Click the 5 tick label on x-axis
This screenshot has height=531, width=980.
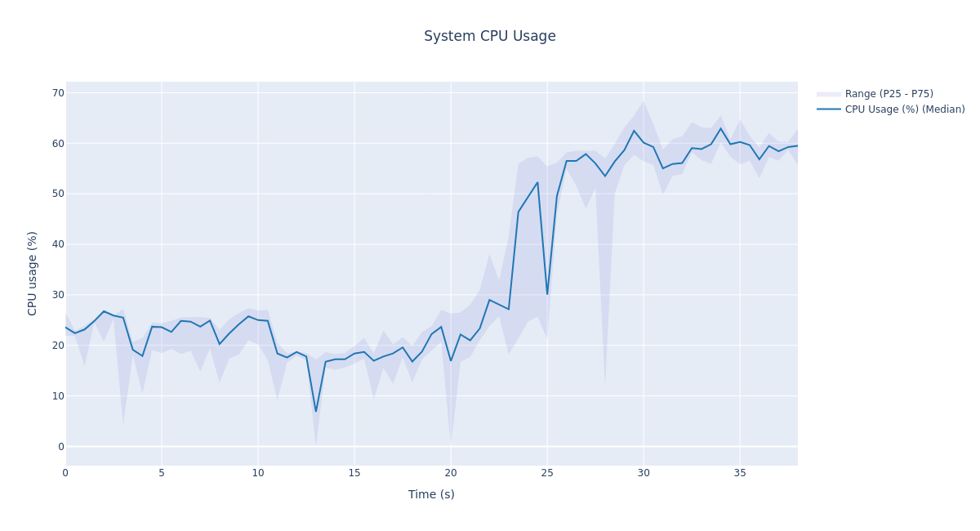162,473
